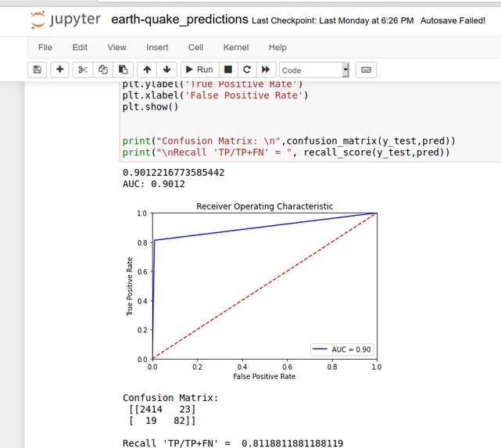The image size is (501, 448).
Task: Open the File menu
Action: [45, 47]
